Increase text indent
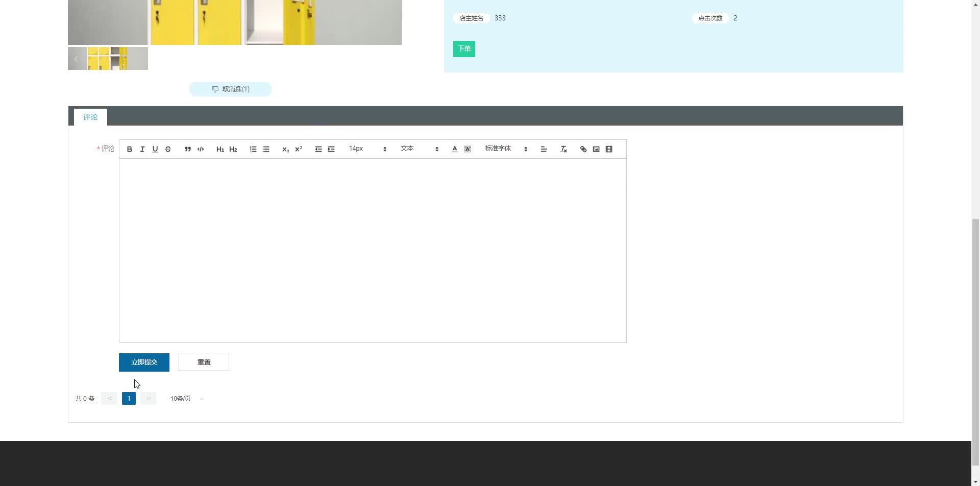Image resolution: width=980 pixels, height=486 pixels. click(x=331, y=149)
